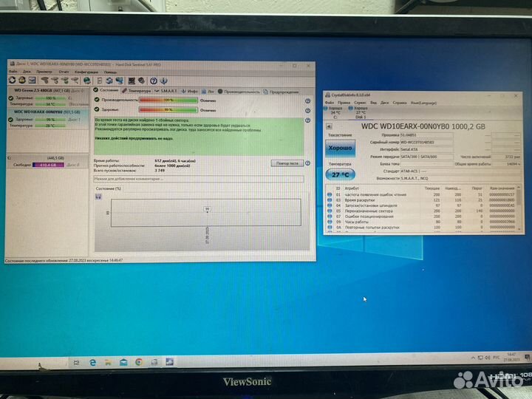The image size is (532, 399).
Task: Click the Повтор теста button
Action: click(287, 163)
